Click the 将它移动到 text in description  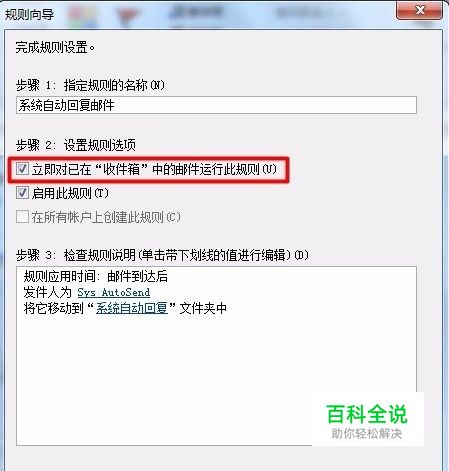pos(53,308)
